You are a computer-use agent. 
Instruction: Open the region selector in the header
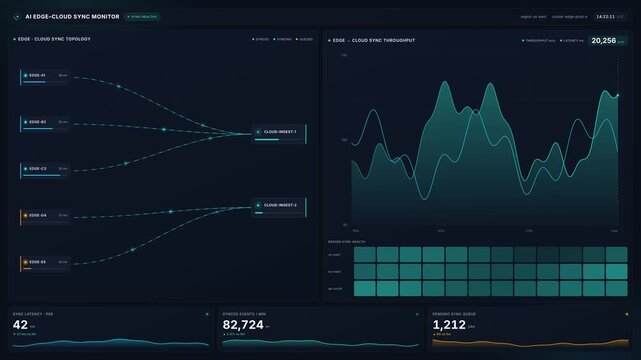point(533,17)
